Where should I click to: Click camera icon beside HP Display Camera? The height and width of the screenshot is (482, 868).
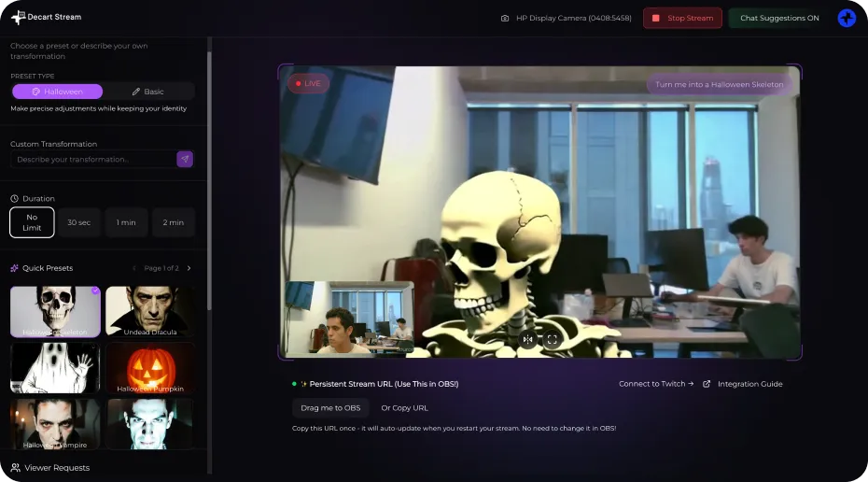[505, 18]
